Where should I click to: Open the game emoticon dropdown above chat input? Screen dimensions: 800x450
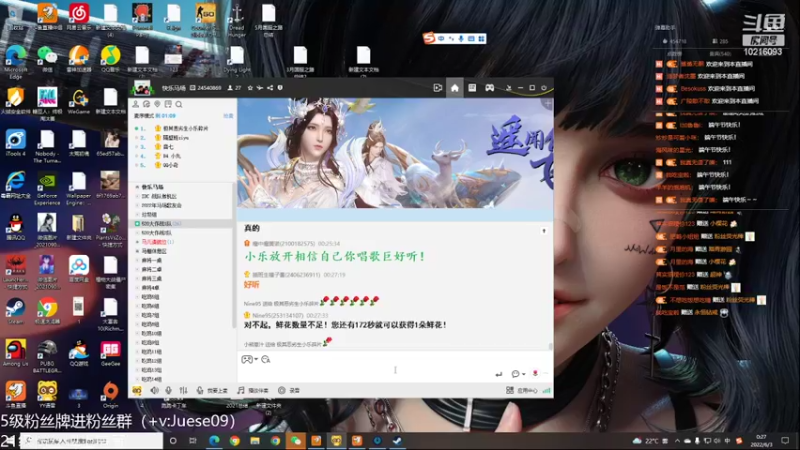(x=249, y=359)
